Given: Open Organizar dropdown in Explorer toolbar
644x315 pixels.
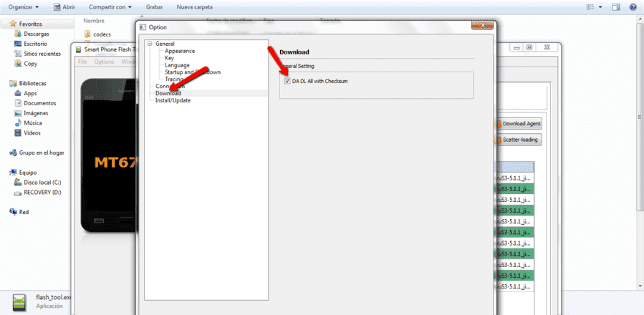Looking at the screenshot, I should (x=24, y=7).
